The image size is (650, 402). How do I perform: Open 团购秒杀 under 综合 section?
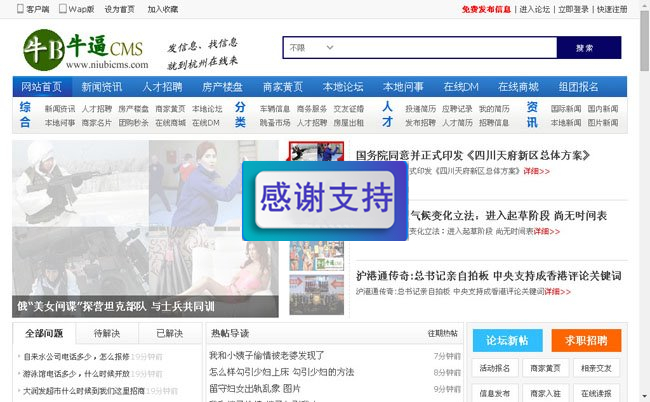point(133,123)
